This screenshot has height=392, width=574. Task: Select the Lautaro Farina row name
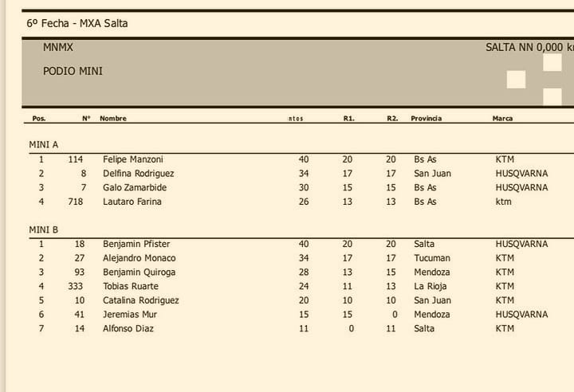(x=132, y=202)
